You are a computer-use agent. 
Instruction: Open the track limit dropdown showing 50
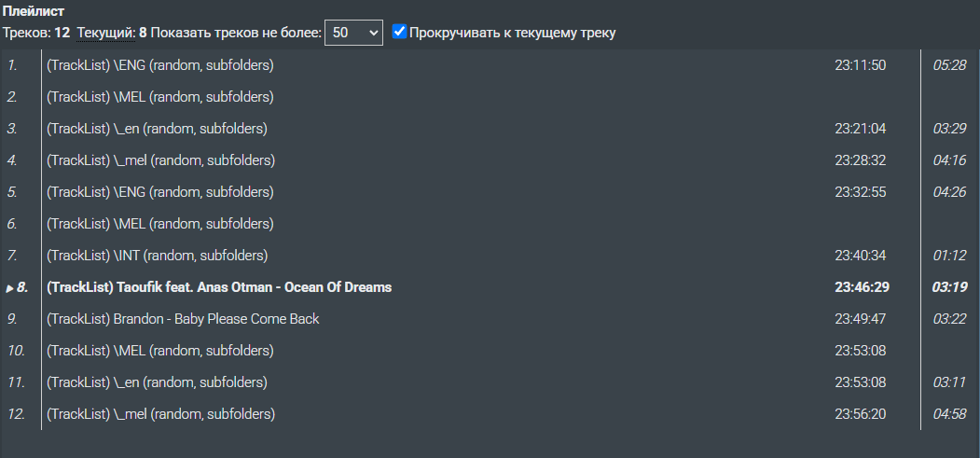[x=353, y=33]
